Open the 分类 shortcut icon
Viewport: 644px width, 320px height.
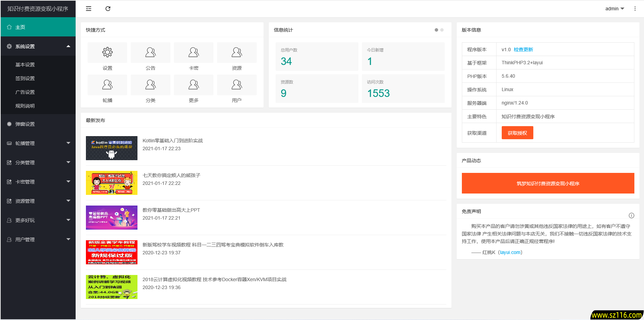[151, 85]
